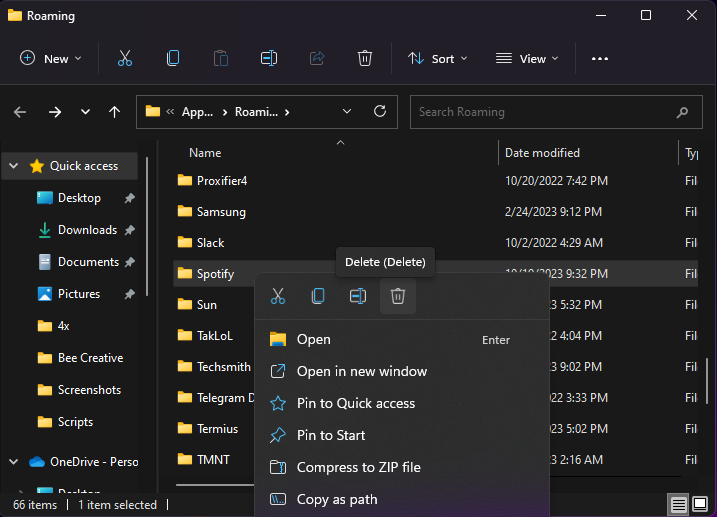Open the View options dropdown
Image resolution: width=717 pixels, height=517 pixels.
tap(527, 59)
